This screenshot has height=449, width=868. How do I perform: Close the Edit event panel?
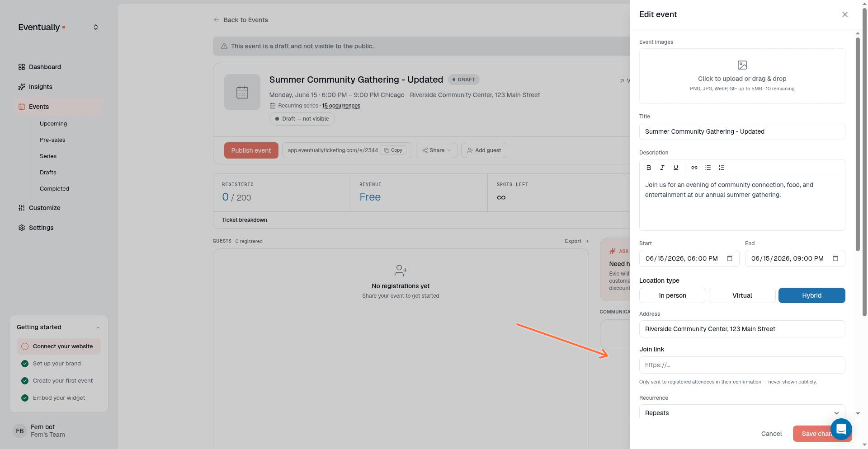click(x=844, y=14)
